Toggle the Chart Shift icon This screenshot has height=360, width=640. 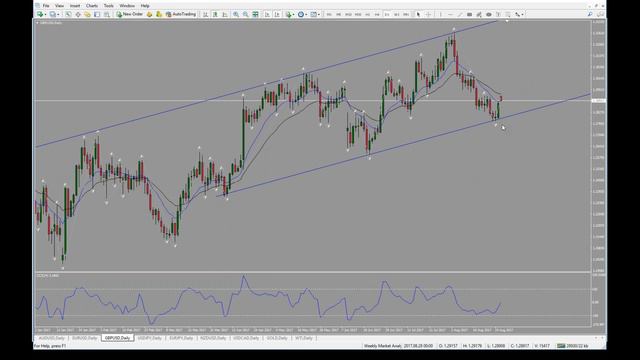(277, 14)
